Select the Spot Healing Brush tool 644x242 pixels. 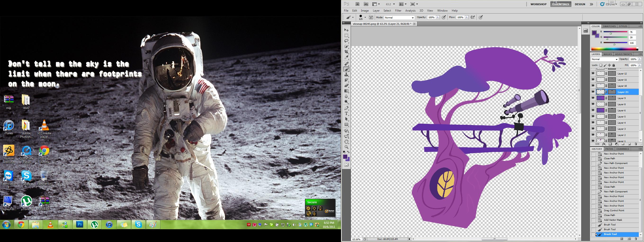pos(346,64)
